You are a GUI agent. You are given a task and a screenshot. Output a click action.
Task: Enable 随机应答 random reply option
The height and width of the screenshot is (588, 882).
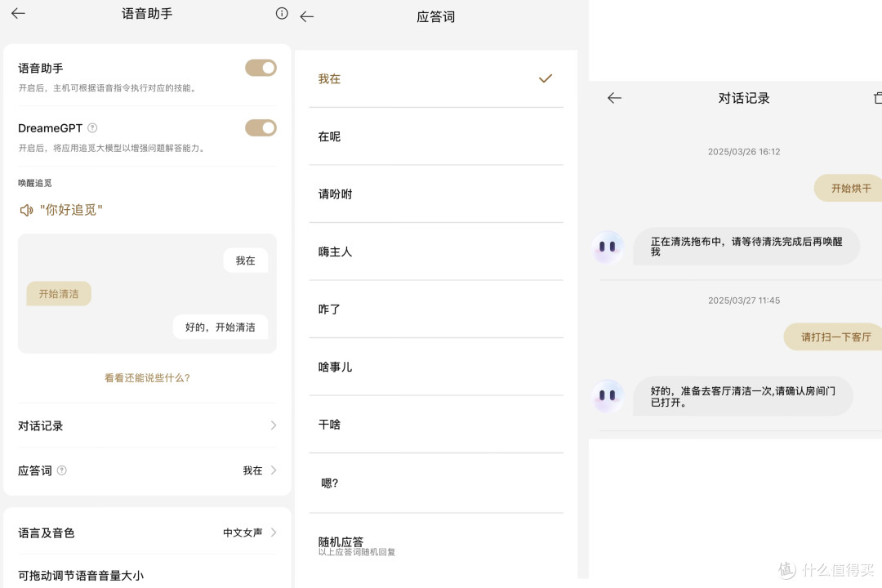tap(436, 546)
